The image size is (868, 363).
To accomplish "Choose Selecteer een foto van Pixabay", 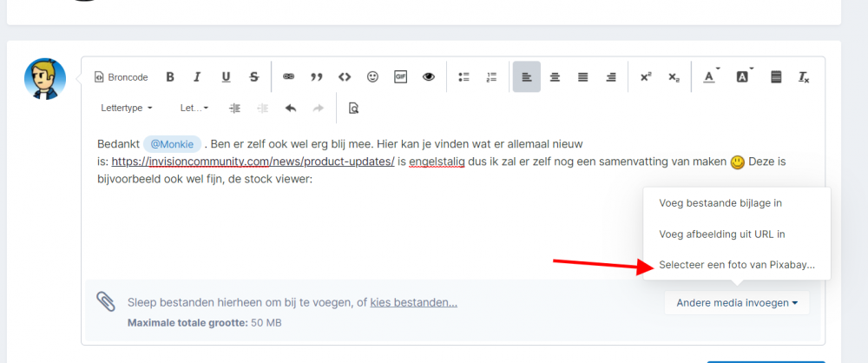I will [x=737, y=265].
